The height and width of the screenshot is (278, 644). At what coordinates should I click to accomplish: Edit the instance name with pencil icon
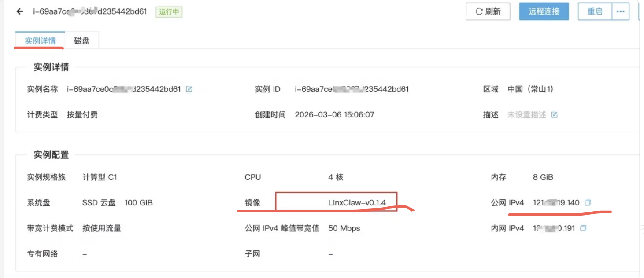click(189, 89)
